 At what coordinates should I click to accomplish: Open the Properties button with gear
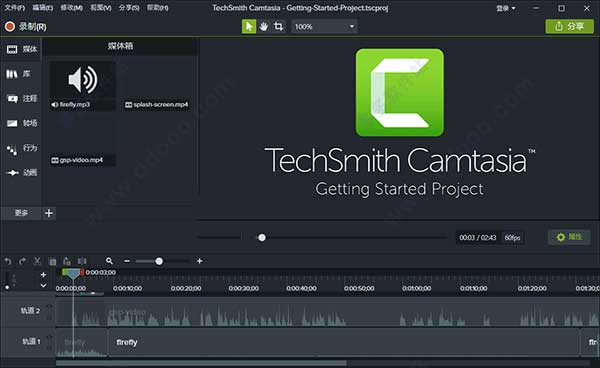569,237
